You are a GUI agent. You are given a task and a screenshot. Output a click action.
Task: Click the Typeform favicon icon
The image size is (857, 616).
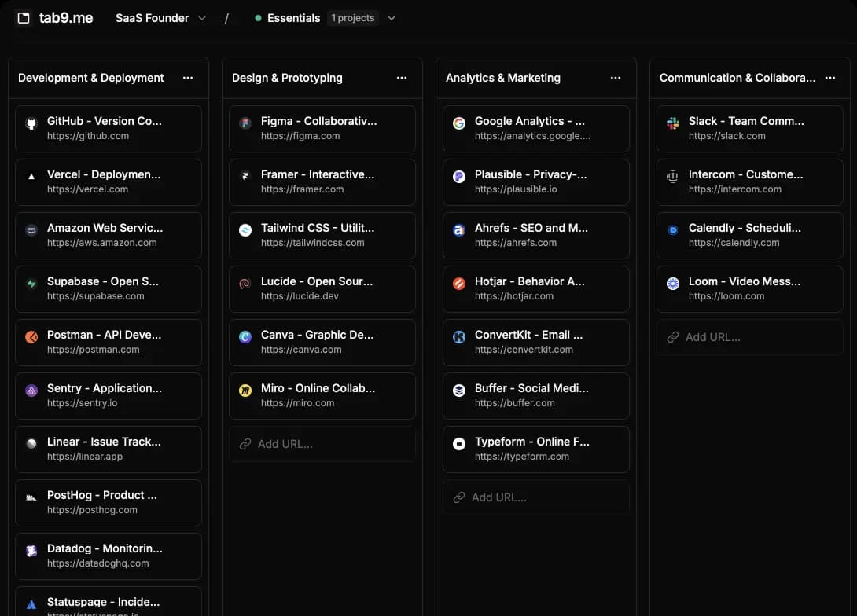459,443
